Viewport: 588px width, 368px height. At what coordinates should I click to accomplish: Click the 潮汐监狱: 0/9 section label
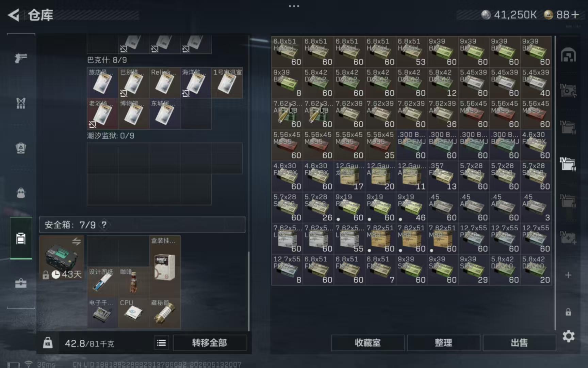tap(111, 136)
